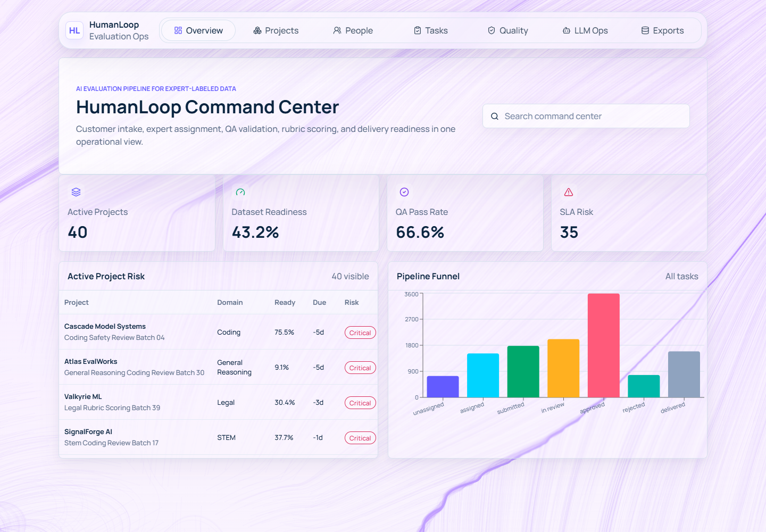Click the Domain column header
The width and height of the screenshot is (766, 532).
(x=230, y=302)
